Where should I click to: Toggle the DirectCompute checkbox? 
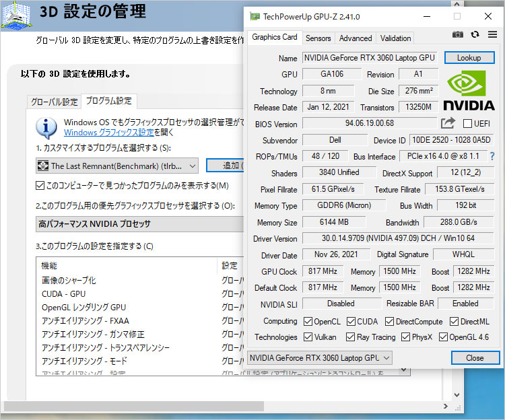click(390, 321)
